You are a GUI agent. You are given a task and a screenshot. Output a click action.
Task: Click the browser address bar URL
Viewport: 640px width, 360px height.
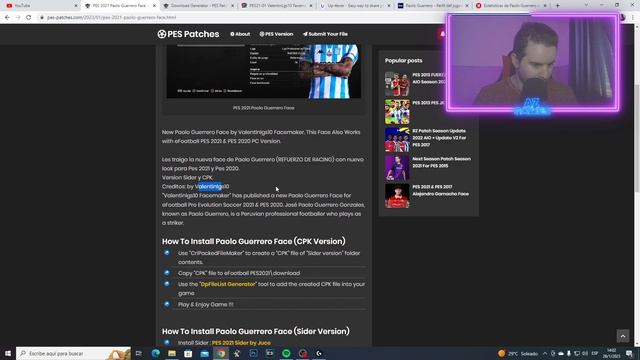111,18
